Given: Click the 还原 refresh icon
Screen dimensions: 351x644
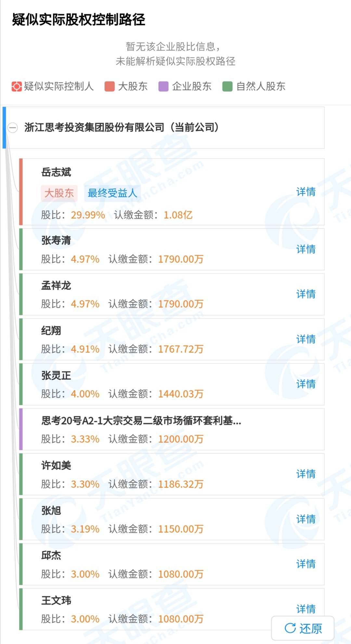Looking at the screenshot, I should click(x=290, y=628).
